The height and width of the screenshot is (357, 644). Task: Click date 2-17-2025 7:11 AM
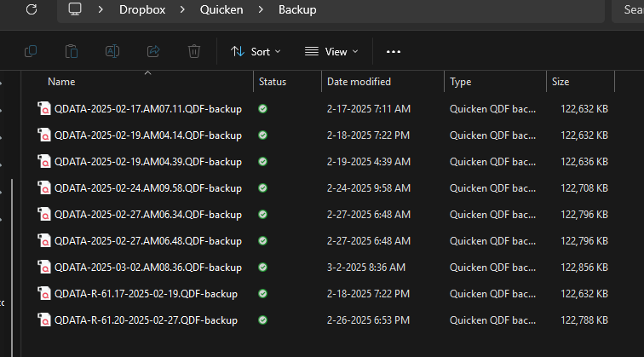pos(368,109)
